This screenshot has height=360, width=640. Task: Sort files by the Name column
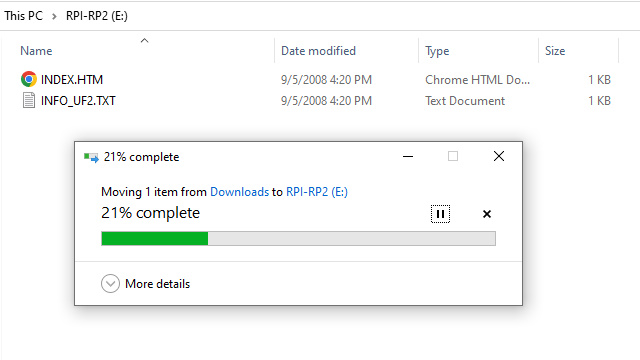[x=36, y=51]
